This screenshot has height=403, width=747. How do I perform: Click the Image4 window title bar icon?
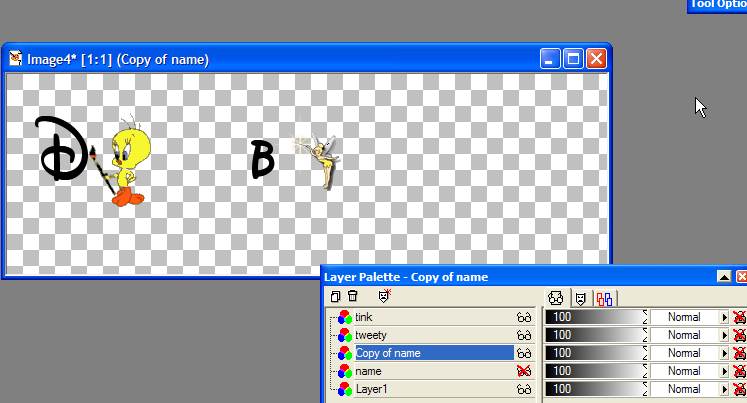coord(16,59)
